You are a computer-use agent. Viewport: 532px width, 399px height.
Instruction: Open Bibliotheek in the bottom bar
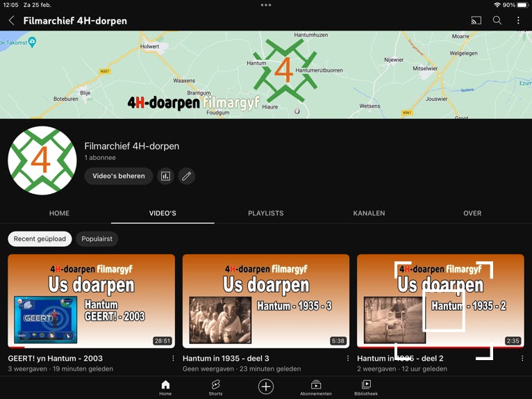366,388
